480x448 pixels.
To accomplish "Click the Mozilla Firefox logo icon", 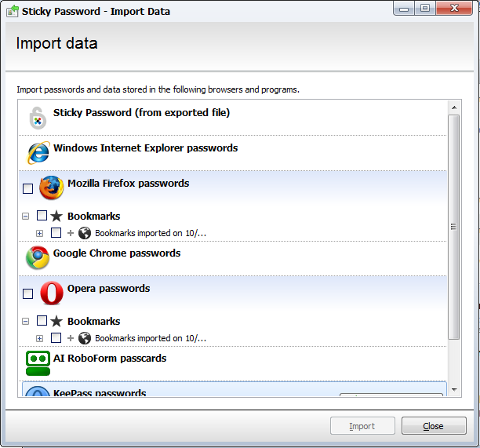I will (x=52, y=188).
